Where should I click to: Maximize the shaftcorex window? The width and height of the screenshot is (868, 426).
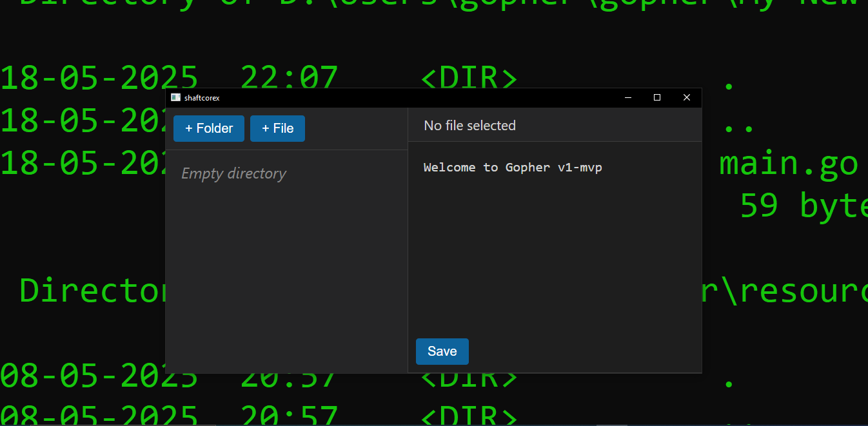click(x=657, y=97)
